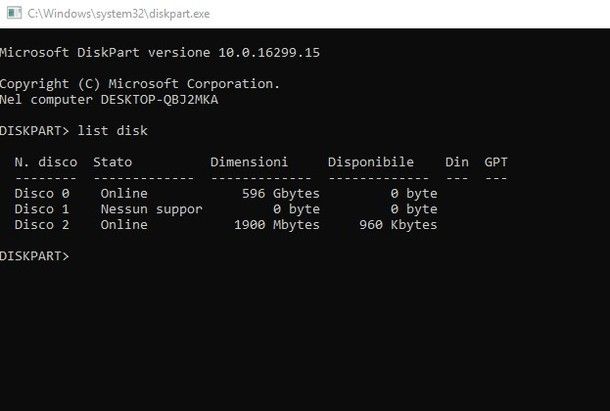Viewport: 610px width, 411px height.
Task: Click the empty DISKPART> prompt at bottom
Action: click(x=35, y=257)
